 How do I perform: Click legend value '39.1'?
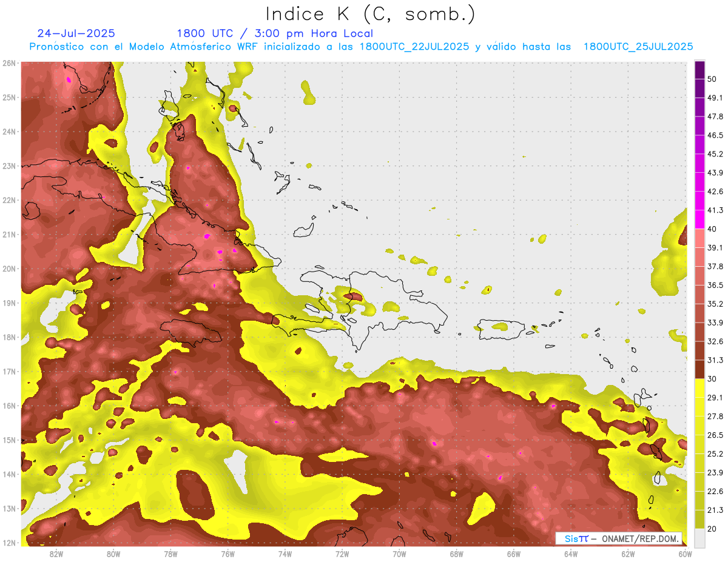pyautogui.click(x=715, y=247)
